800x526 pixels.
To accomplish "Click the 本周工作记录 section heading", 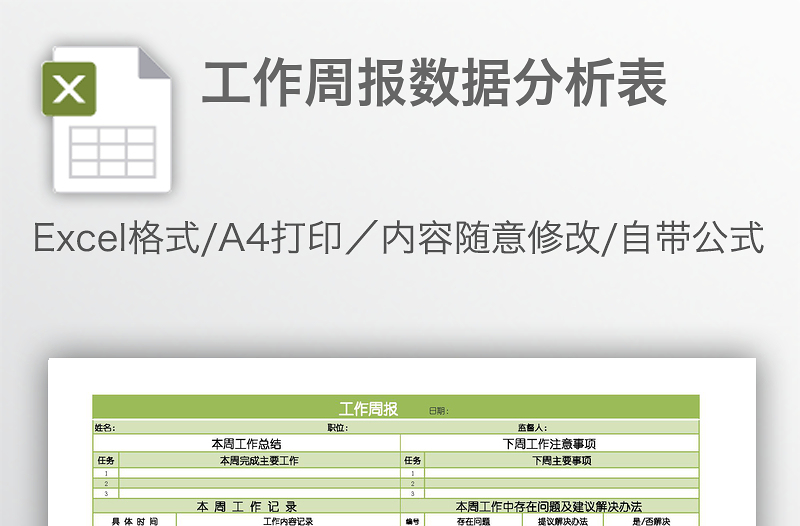I will coord(246,507).
